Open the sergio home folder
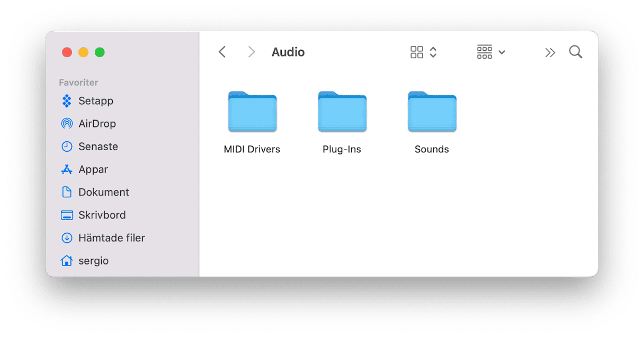 point(93,261)
